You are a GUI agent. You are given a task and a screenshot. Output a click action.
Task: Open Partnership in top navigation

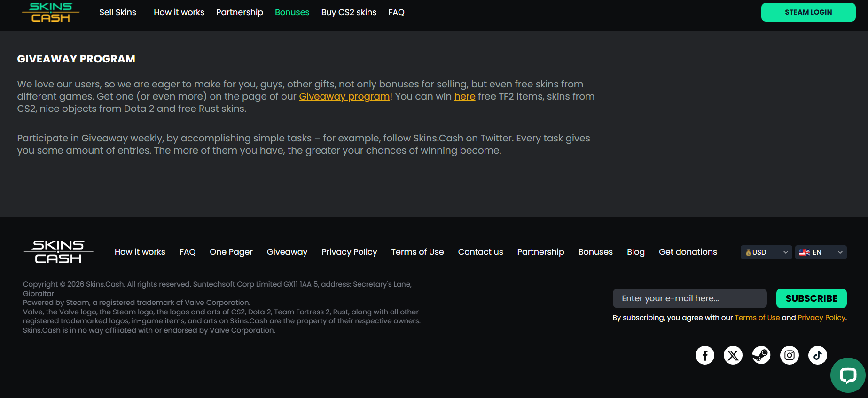[240, 12]
